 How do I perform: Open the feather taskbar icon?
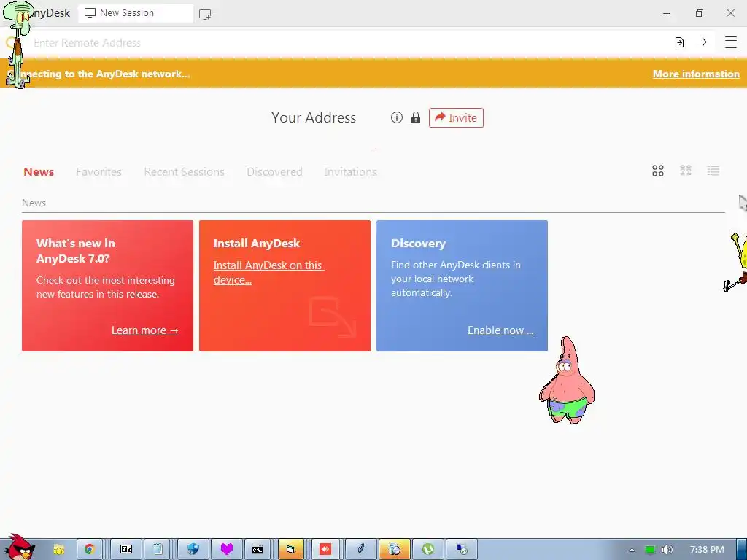pos(360,550)
